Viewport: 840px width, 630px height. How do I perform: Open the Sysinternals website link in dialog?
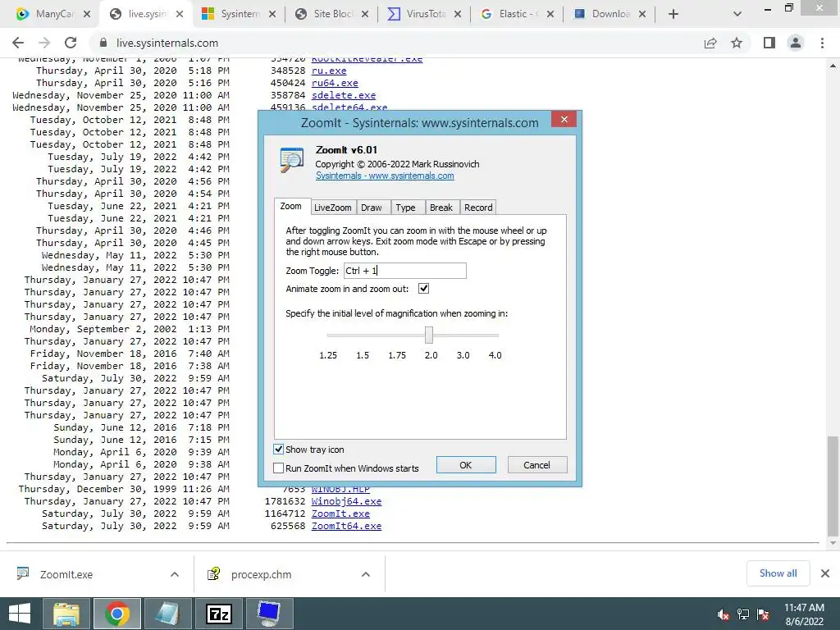(385, 176)
